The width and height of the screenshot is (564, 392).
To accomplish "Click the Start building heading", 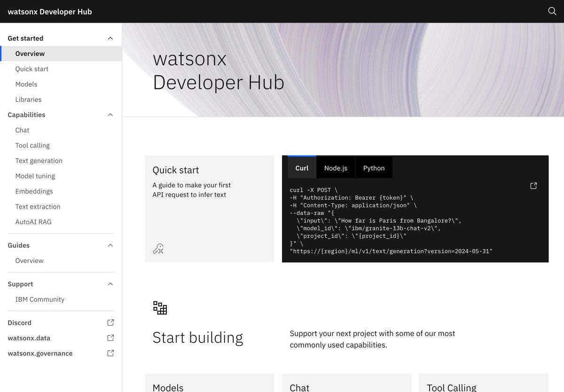I will [198, 337].
